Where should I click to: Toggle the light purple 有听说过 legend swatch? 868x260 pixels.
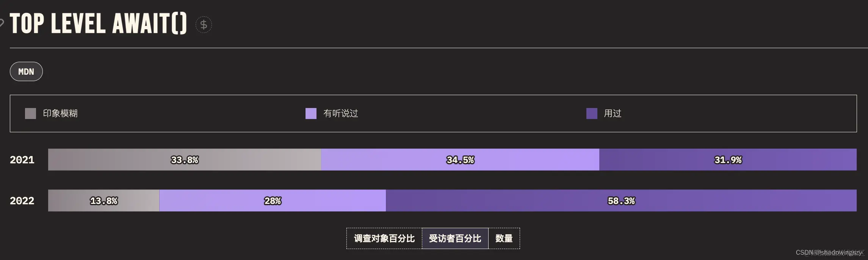pos(310,113)
